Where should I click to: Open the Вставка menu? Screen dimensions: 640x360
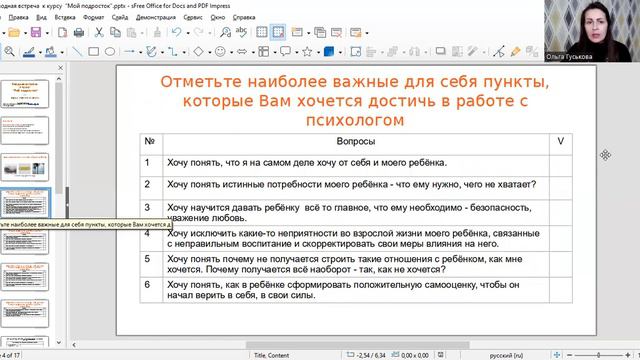click(x=65, y=17)
